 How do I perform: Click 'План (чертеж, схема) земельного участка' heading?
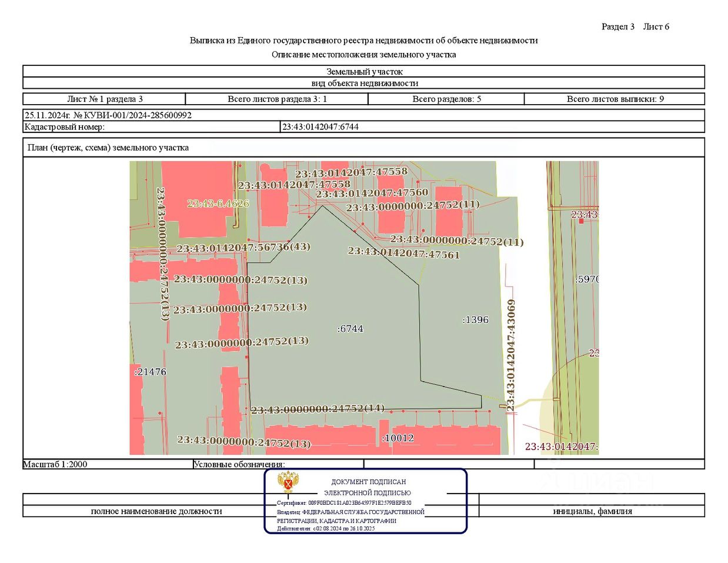coord(108,148)
